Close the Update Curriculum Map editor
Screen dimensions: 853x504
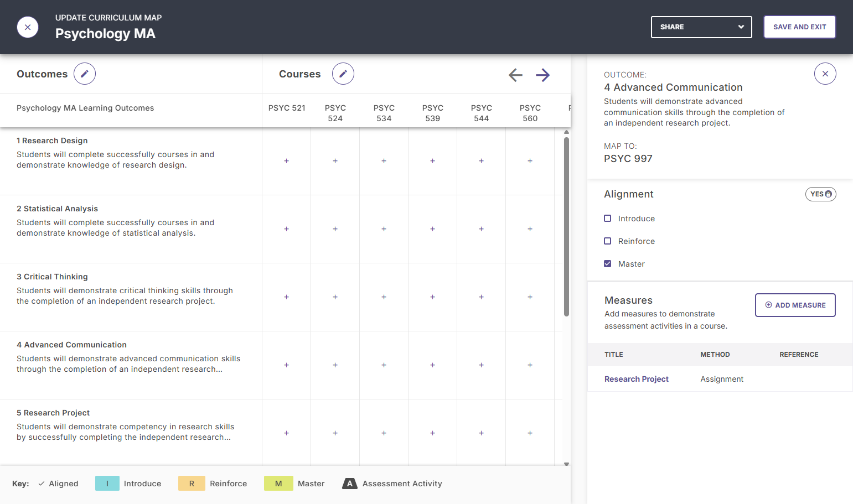pos(28,27)
